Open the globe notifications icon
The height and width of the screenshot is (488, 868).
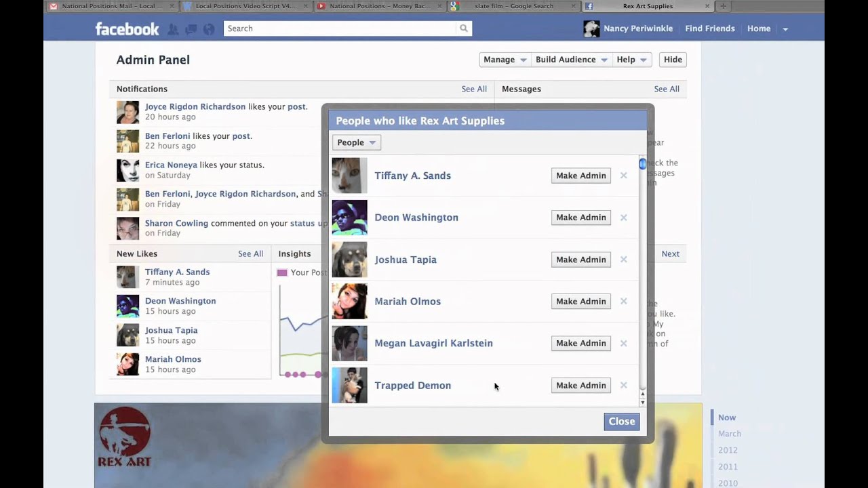click(209, 29)
